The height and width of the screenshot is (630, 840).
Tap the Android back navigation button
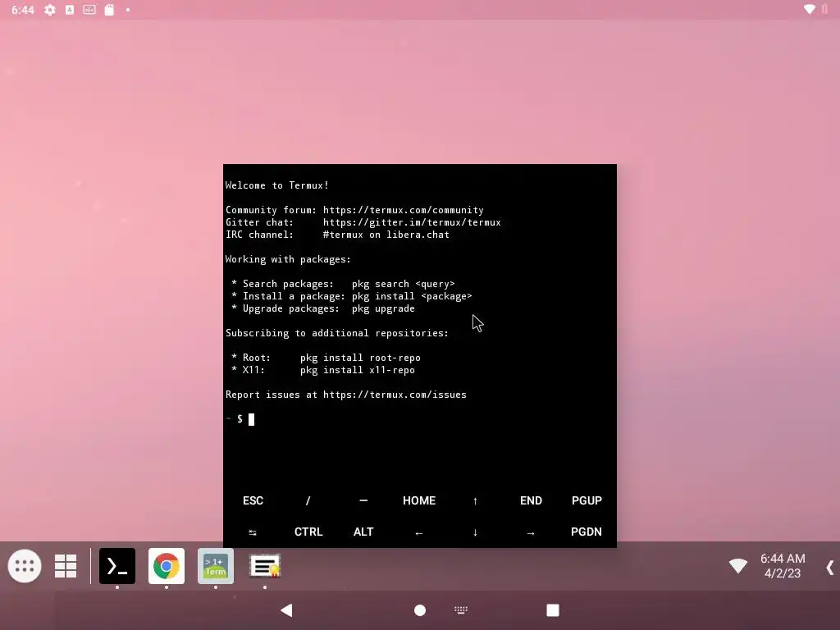coord(286,610)
